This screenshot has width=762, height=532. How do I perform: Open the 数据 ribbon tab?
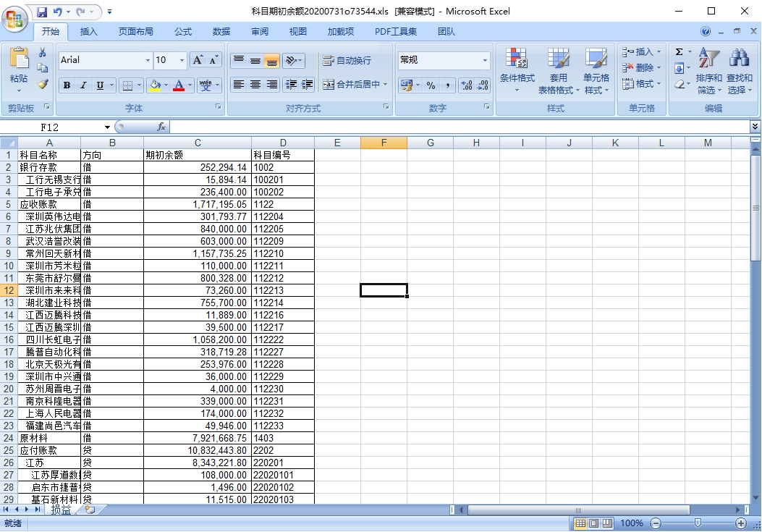point(221,32)
